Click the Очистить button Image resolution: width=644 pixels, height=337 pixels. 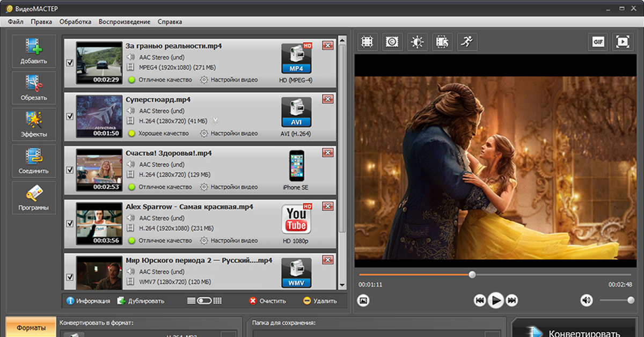[268, 301]
